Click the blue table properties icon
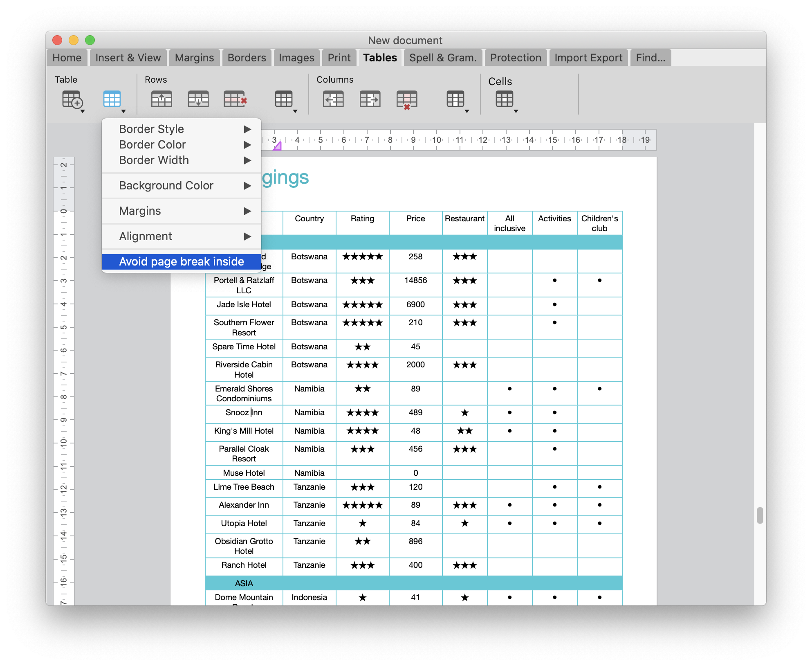This screenshot has height=666, width=812. (x=112, y=99)
